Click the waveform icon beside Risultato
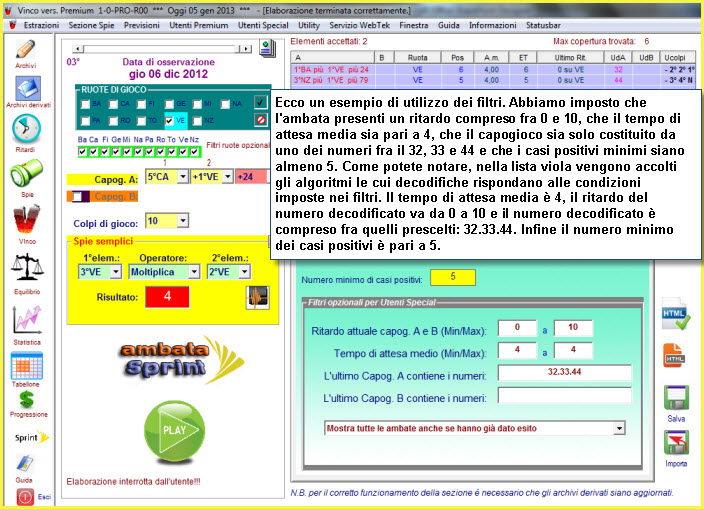Viewport: 704px width, 509px height. [258, 298]
